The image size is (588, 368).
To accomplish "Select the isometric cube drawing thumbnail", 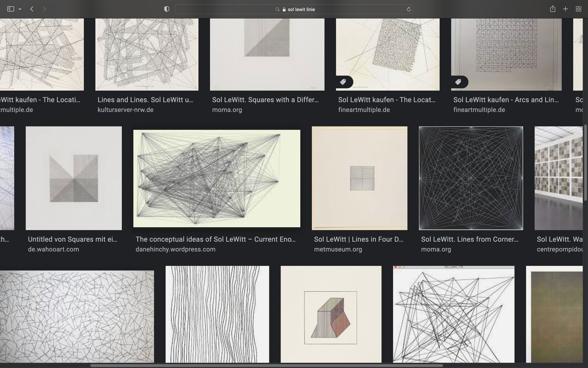I will pyautogui.click(x=331, y=314).
